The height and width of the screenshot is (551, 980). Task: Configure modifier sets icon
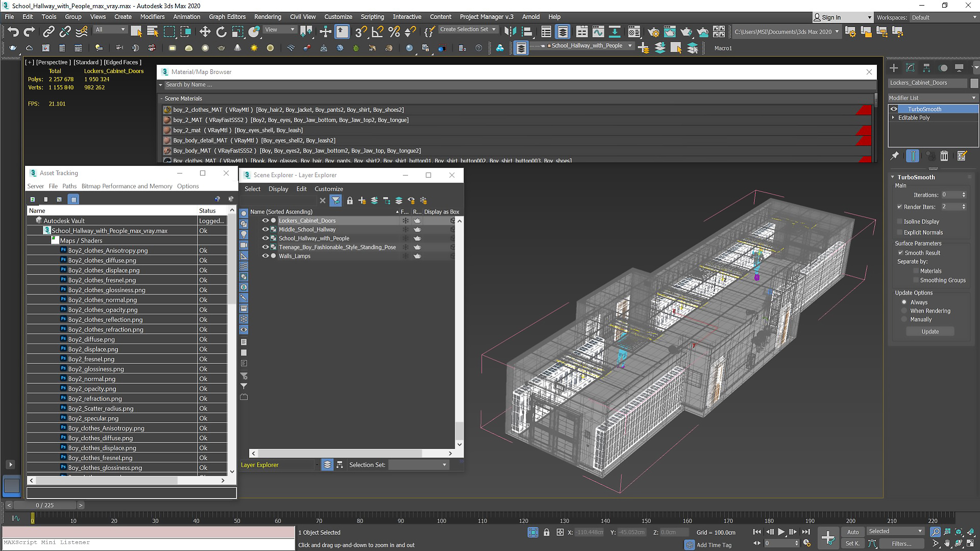tap(962, 156)
